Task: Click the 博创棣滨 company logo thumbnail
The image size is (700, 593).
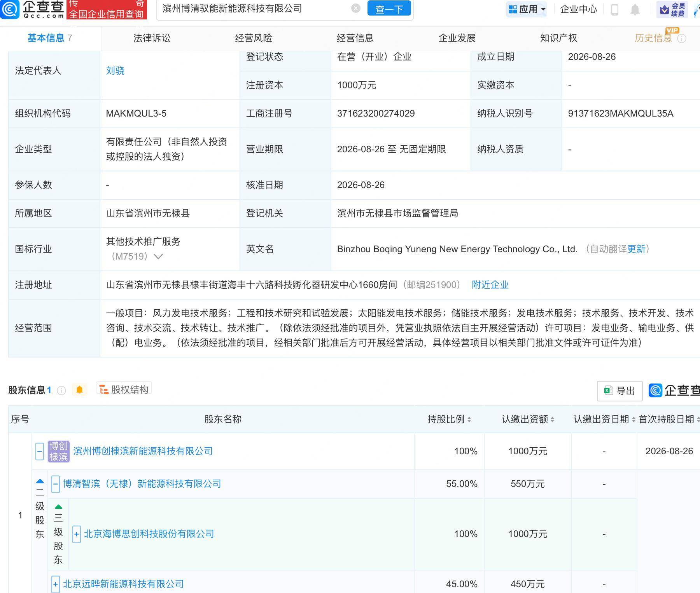Action: click(59, 451)
